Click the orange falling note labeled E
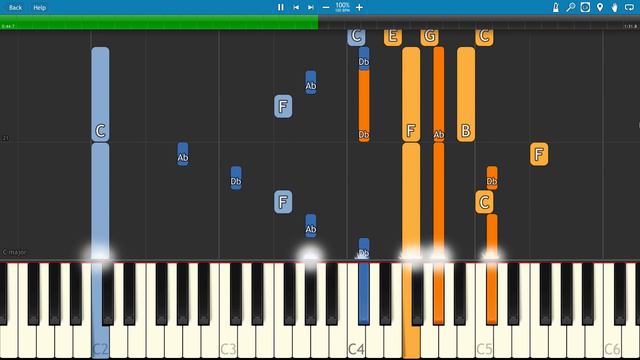Image resolution: width=640 pixels, height=360 pixels. point(393,37)
